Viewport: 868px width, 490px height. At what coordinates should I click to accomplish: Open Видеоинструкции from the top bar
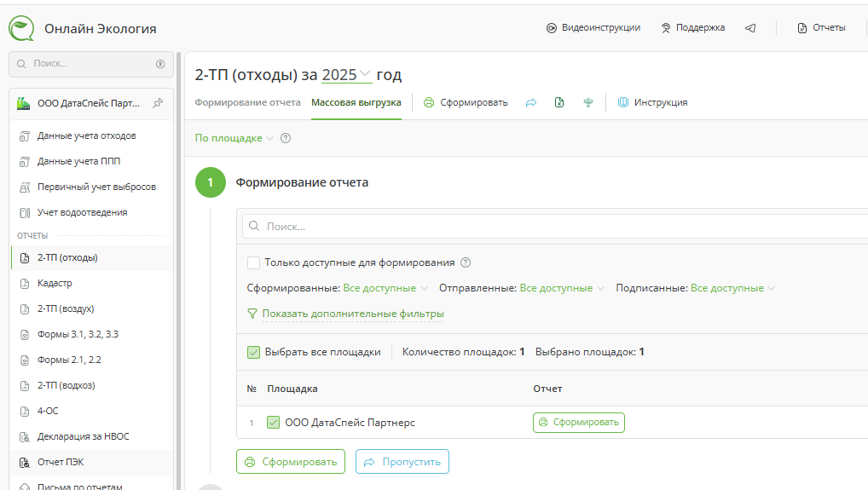[x=593, y=28]
